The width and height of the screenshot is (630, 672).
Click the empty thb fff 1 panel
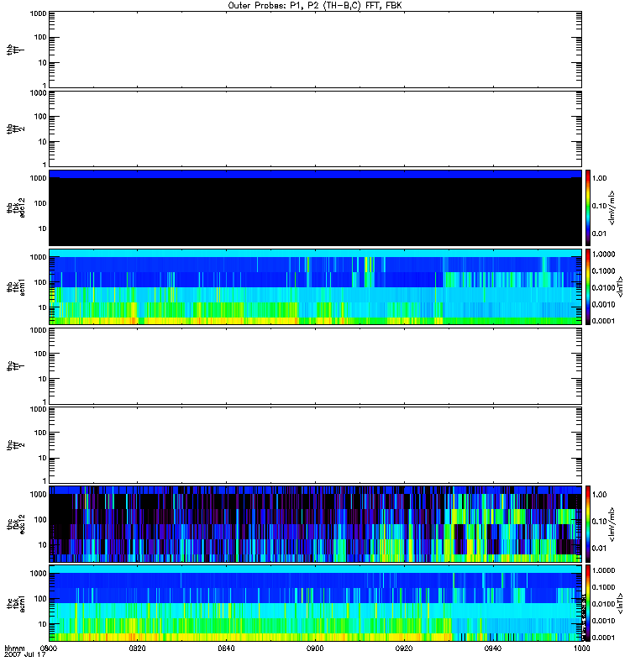point(315,50)
